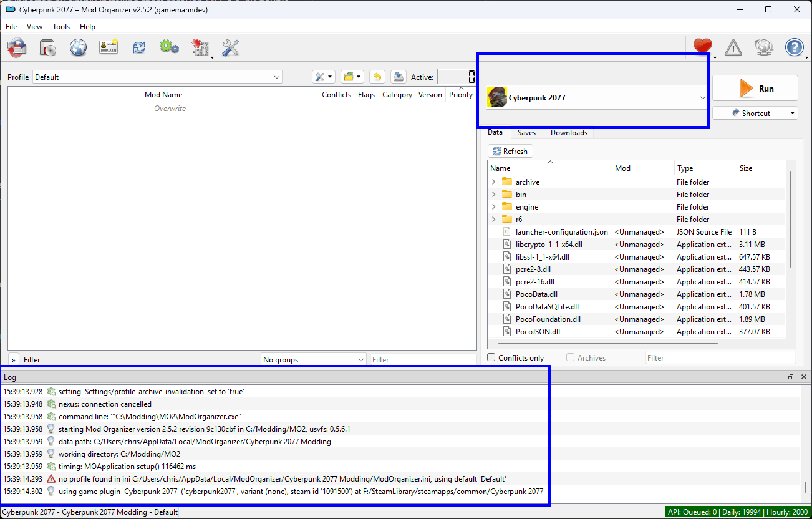Switch to the Downloads tab

click(569, 133)
